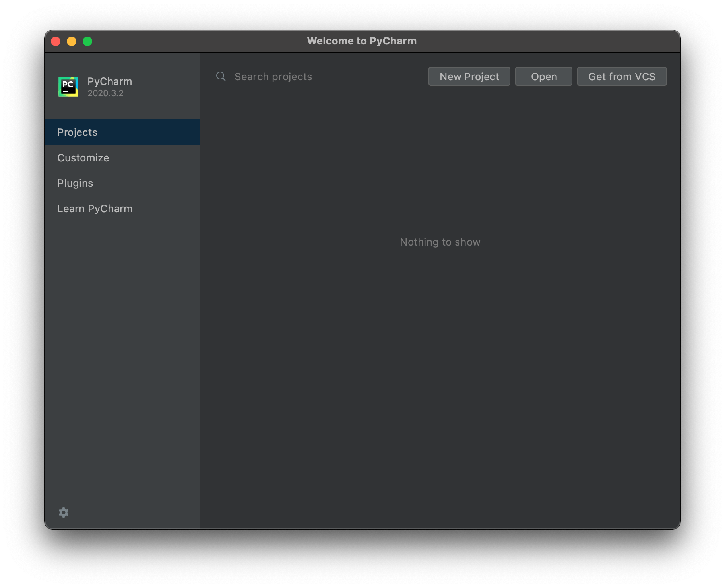Click the Nothing to show message
Image resolution: width=725 pixels, height=588 pixels.
(440, 242)
